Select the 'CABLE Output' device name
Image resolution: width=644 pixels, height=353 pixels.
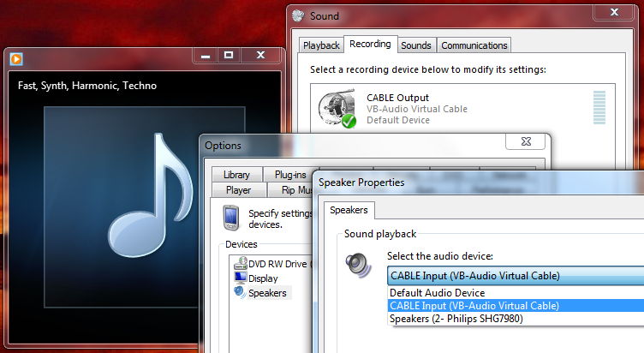(397, 98)
